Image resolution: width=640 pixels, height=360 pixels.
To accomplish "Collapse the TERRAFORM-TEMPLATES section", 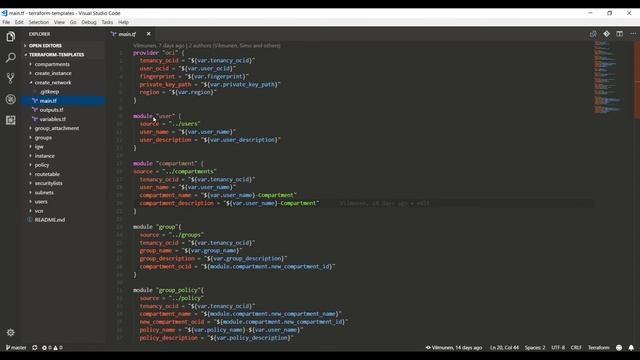I will pos(64,55).
